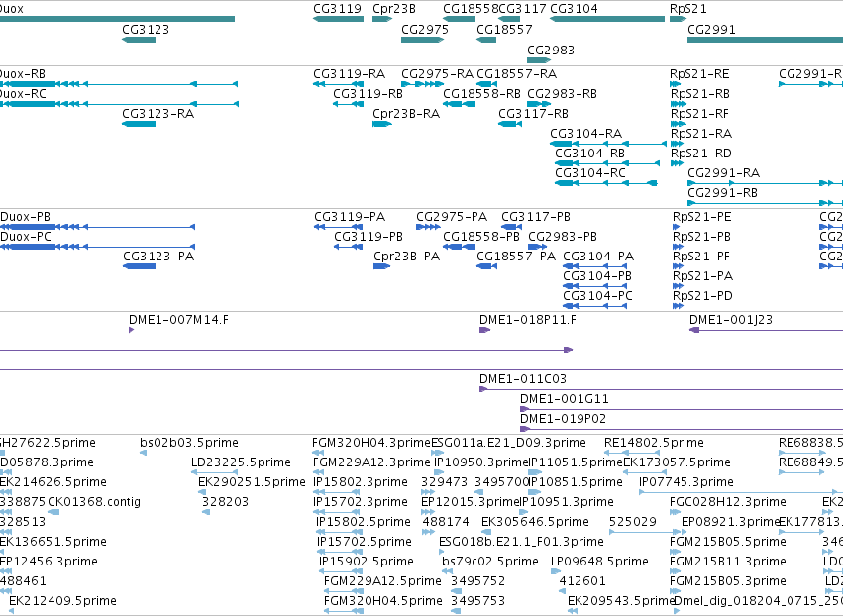Click BAC clone DME1-011C03
Screen dimensions: 843x616
523,379
